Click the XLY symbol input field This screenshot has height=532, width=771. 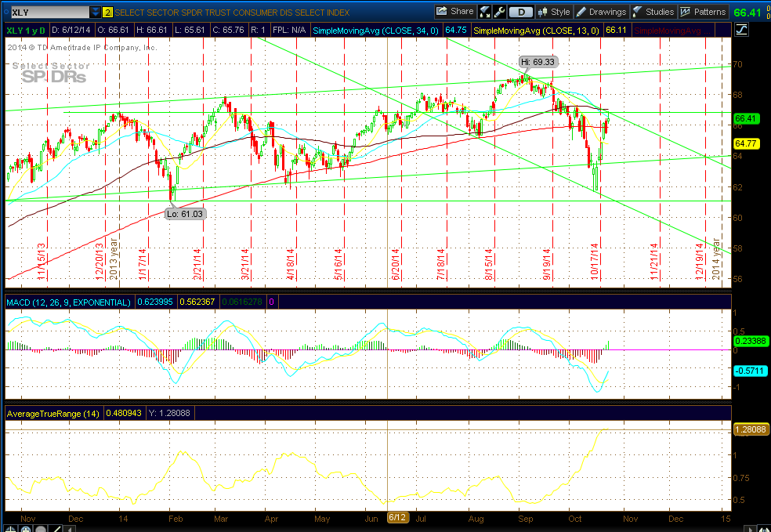(49, 12)
